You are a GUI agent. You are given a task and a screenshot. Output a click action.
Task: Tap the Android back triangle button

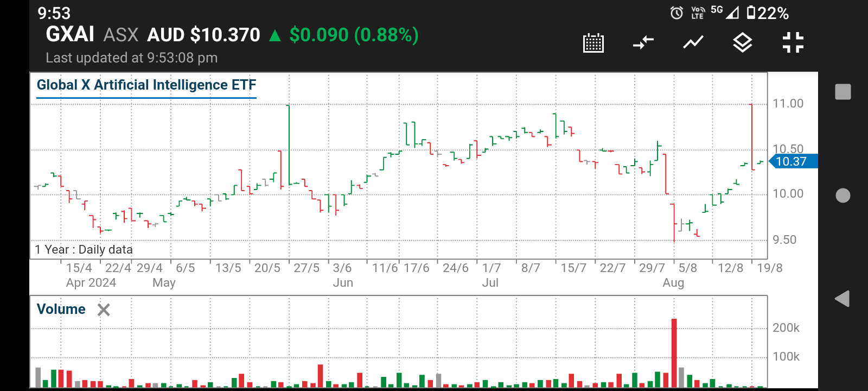click(x=843, y=299)
